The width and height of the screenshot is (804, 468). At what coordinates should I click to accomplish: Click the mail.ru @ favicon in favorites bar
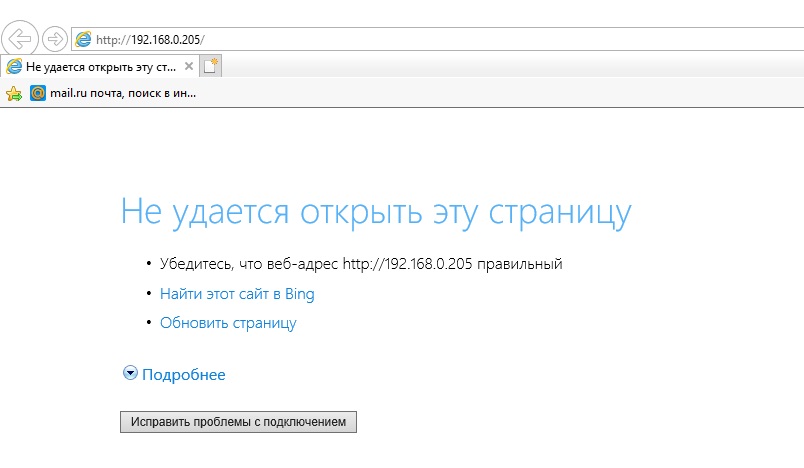[38, 93]
